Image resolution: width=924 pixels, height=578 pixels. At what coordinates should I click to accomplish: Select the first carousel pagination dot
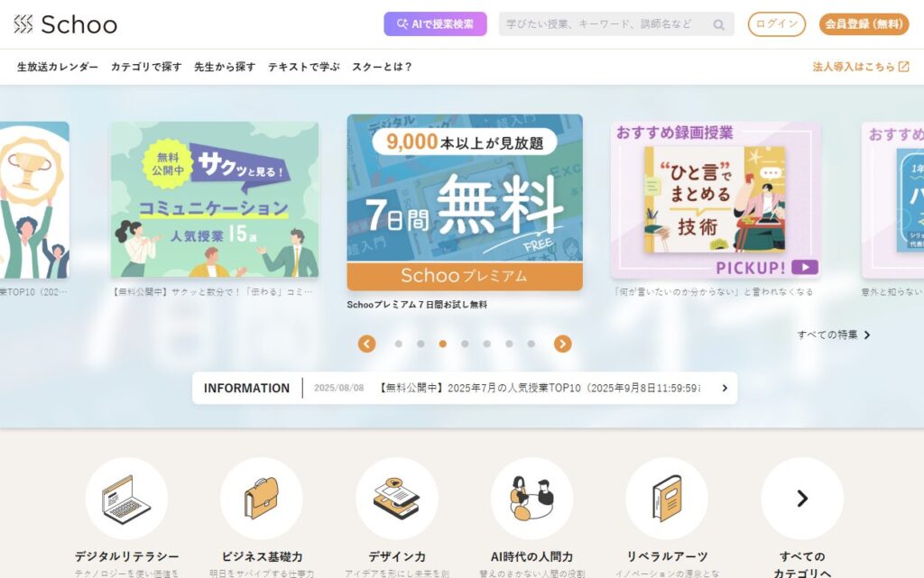398,344
